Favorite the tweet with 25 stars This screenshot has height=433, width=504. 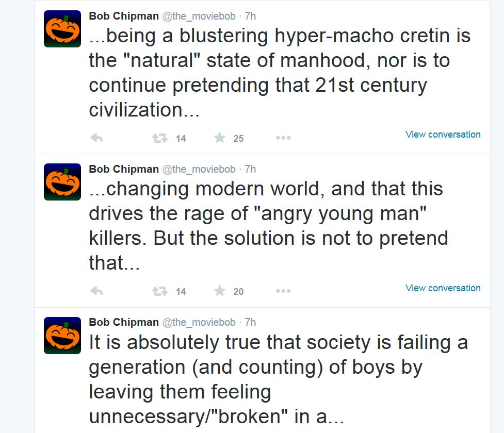220,138
